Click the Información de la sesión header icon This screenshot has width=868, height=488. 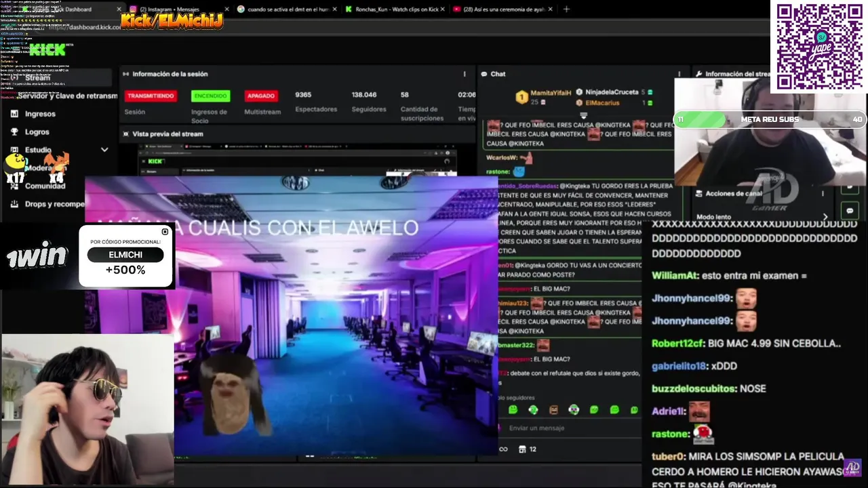(126, 74)
